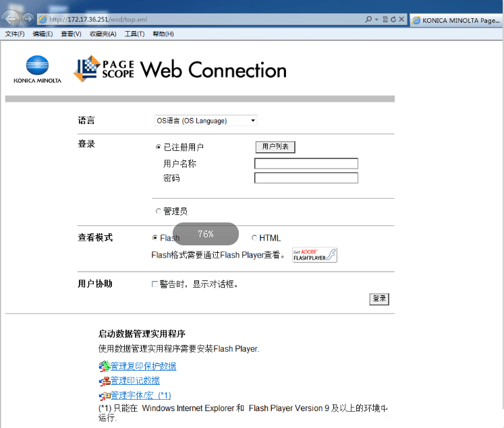Select the Flash view mode radio
The height and width of the screenshot is (428, 504).
pyautogui.click(x=155, y=238)
